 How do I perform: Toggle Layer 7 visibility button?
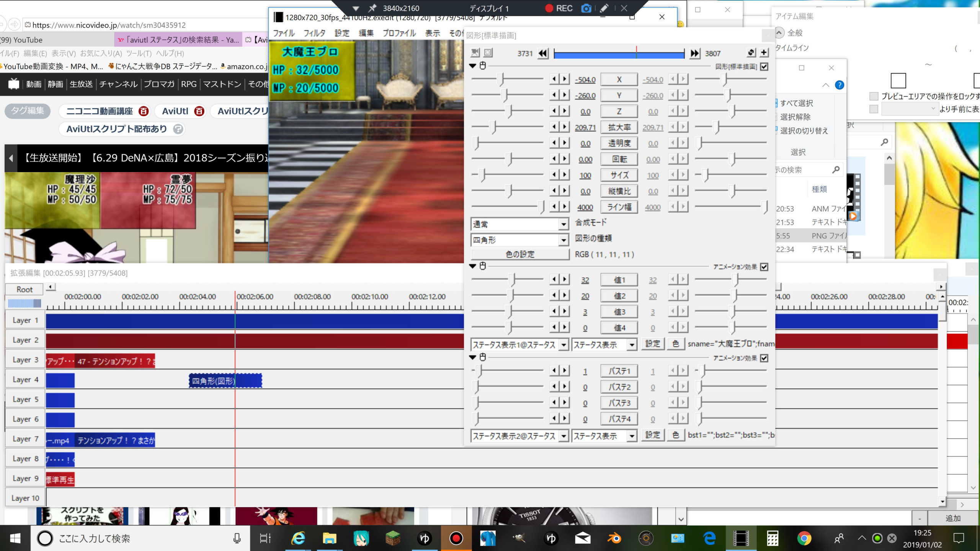pyautogui.click(x=25, y=439)
